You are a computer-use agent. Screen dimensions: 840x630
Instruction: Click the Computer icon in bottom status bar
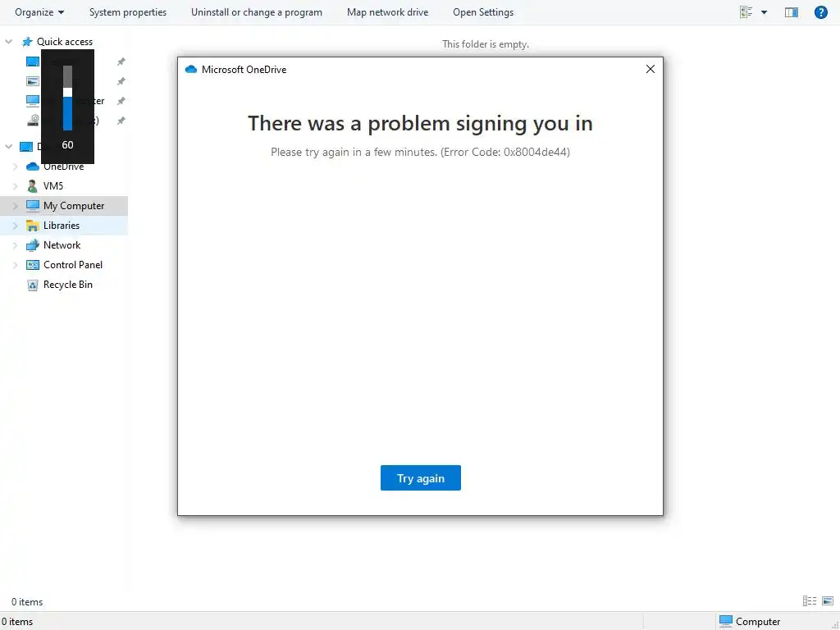[x=726, y=621]
